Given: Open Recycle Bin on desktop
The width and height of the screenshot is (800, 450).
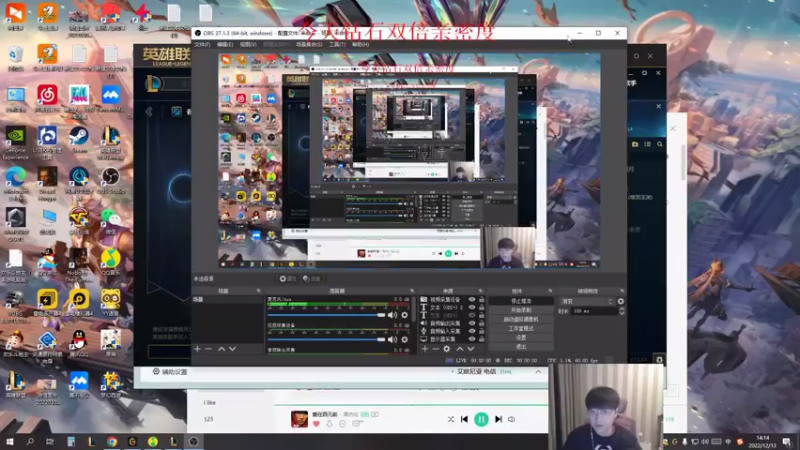Looking at the screenshot, I should (16, 58).
